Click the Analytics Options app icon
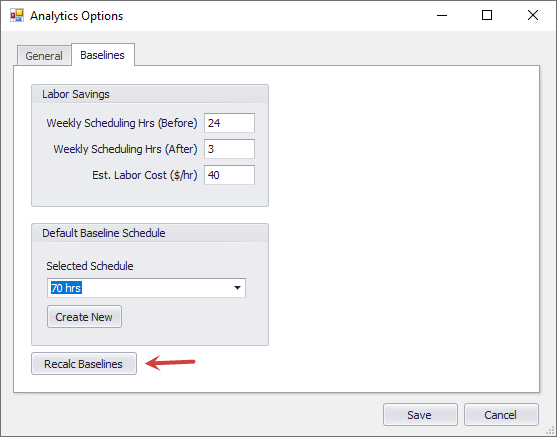557x437 pixels. click(17, 15)
